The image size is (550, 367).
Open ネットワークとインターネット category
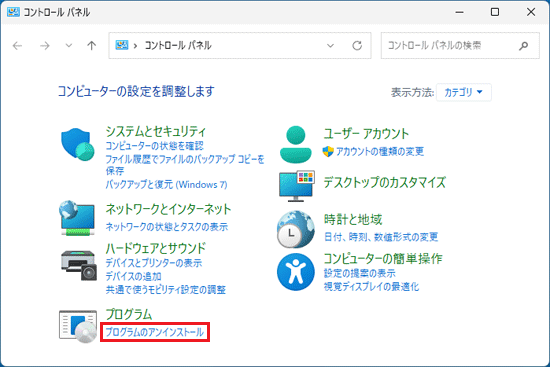[168, 209]
